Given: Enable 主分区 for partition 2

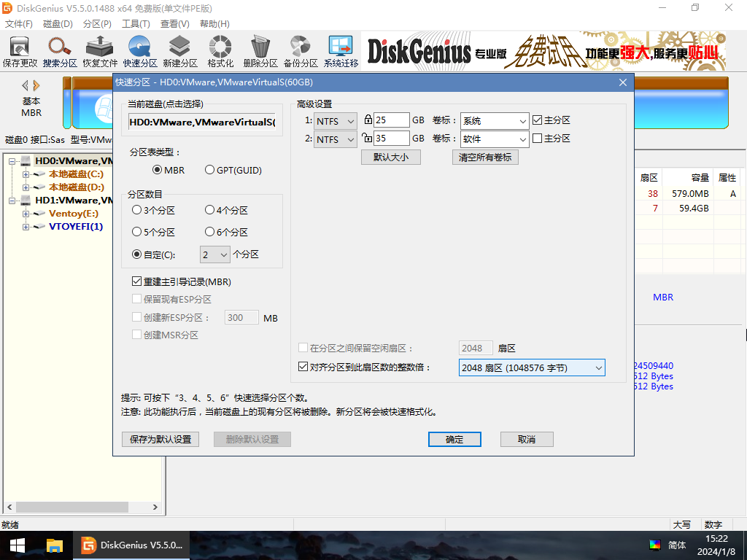Looking at the screenshot, I should pyautogui.click(x=537, y=139).
